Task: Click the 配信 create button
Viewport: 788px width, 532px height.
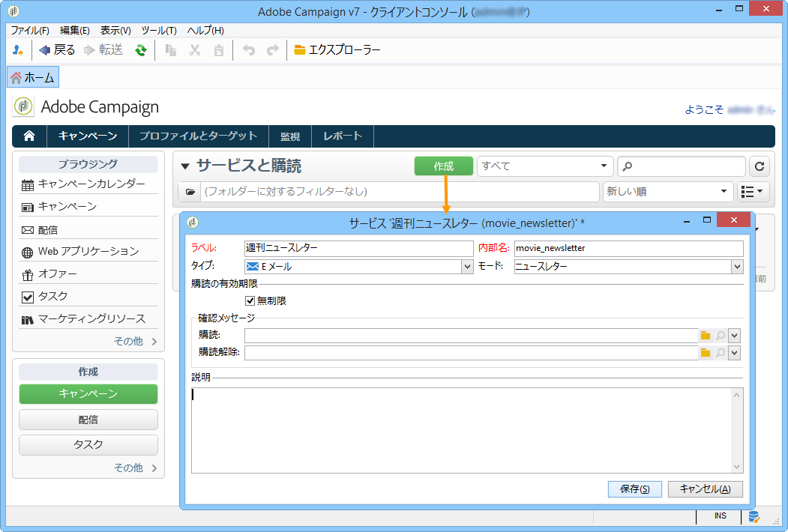Action: coord(88,420)
